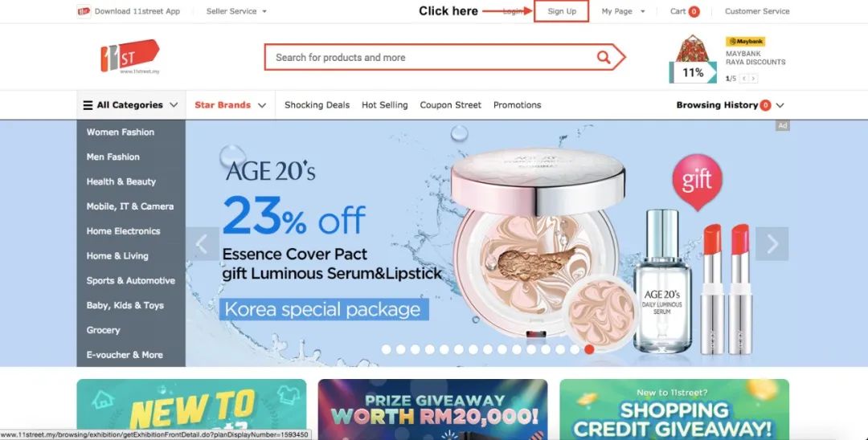Screen dimensions: 868x440
Task: Go to next banner slide arrow
Action: [772, 244]
